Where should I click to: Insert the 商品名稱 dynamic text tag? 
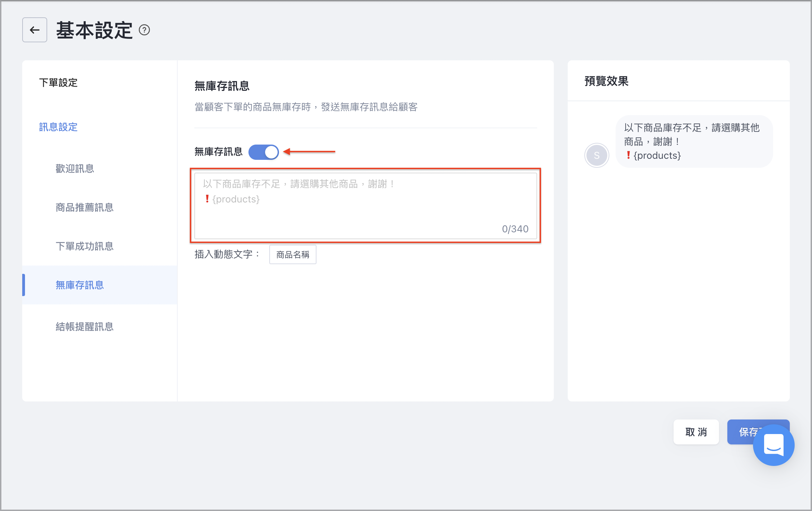pos(293,255)
